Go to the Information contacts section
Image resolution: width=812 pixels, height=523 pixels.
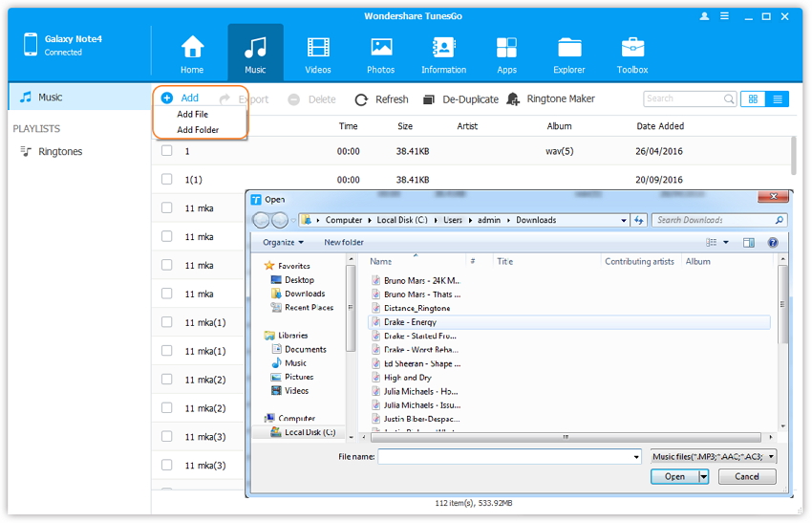coord(443,53)
